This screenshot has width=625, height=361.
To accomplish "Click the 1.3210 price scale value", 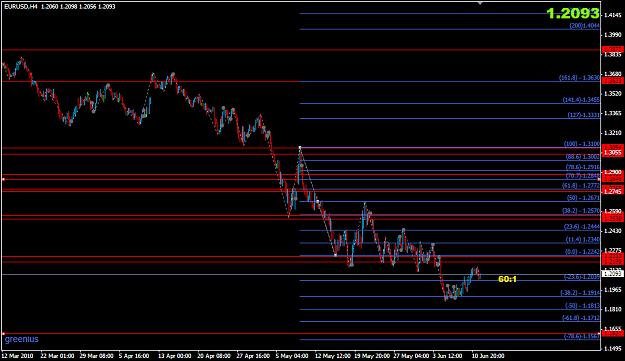I will click(x=613, y=133).
